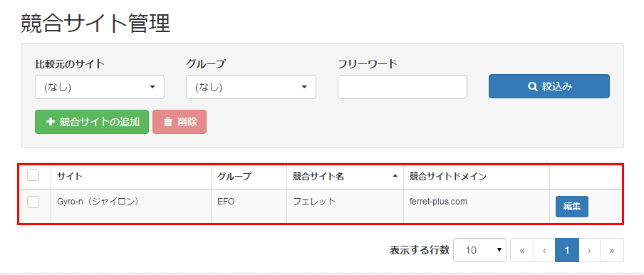644x275 pixels.
Task: Open the 表示する行数 rows dropdown
Action: click(479, 250)
